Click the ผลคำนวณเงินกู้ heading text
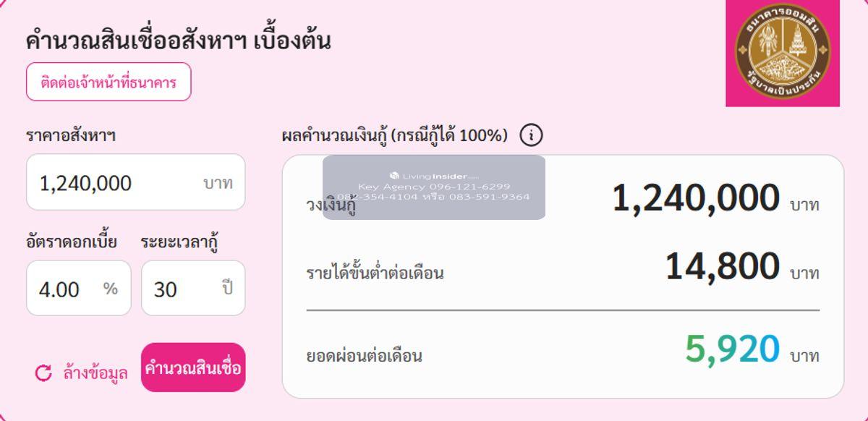 coord(394,135)
